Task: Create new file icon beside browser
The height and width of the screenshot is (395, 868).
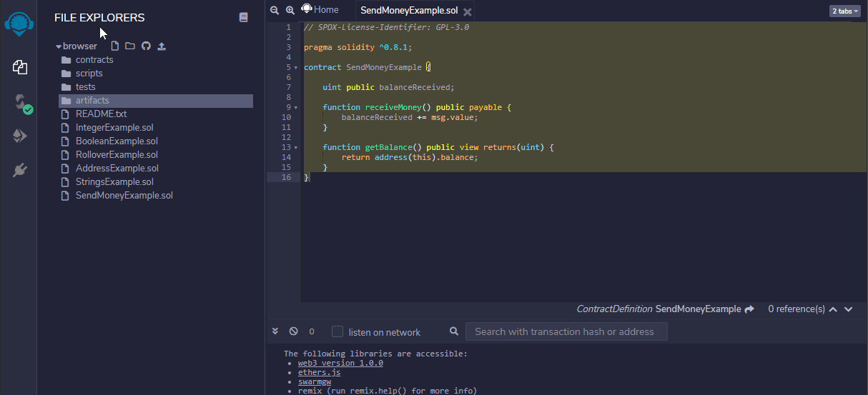Action: [x=114, y=46]
